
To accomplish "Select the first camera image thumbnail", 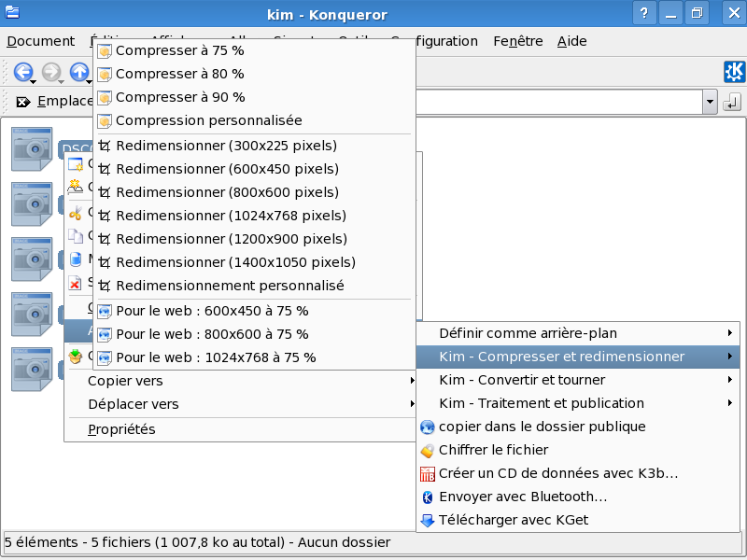I will [x=32, y=148].
